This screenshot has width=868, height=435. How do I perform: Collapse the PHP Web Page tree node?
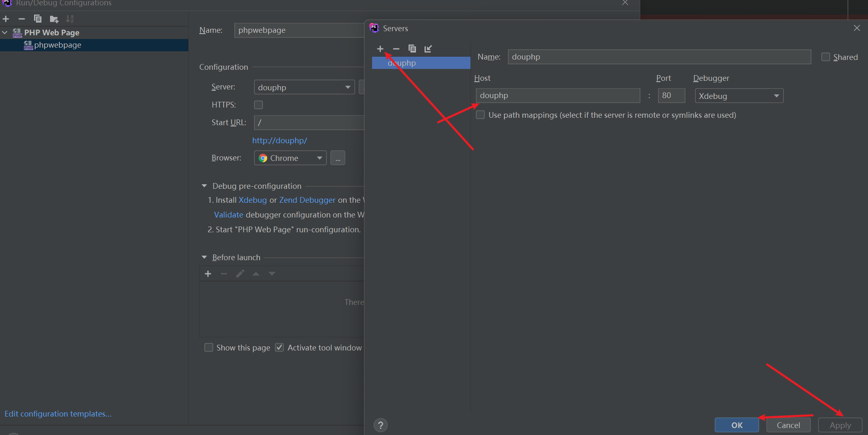click(x=5, y=32)
